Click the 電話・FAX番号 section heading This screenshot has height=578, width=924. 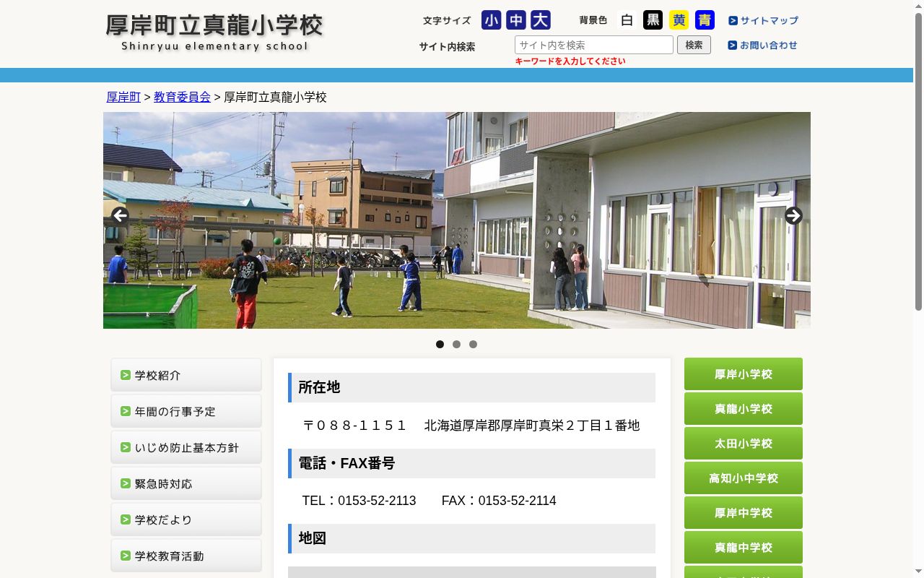click(x=471, y=463)
